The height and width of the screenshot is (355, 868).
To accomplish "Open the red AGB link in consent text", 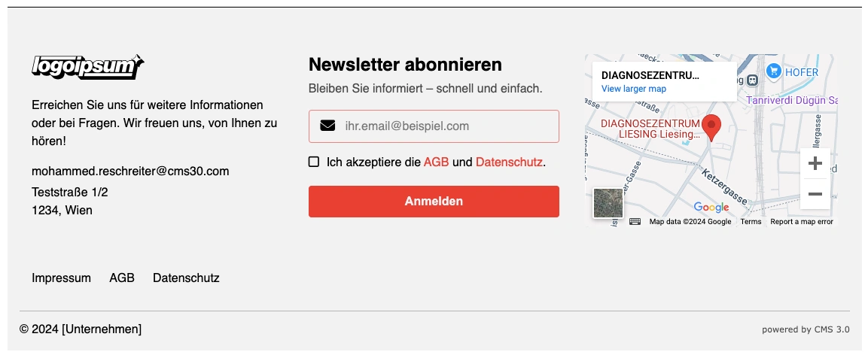I will (x=436, y=162).
